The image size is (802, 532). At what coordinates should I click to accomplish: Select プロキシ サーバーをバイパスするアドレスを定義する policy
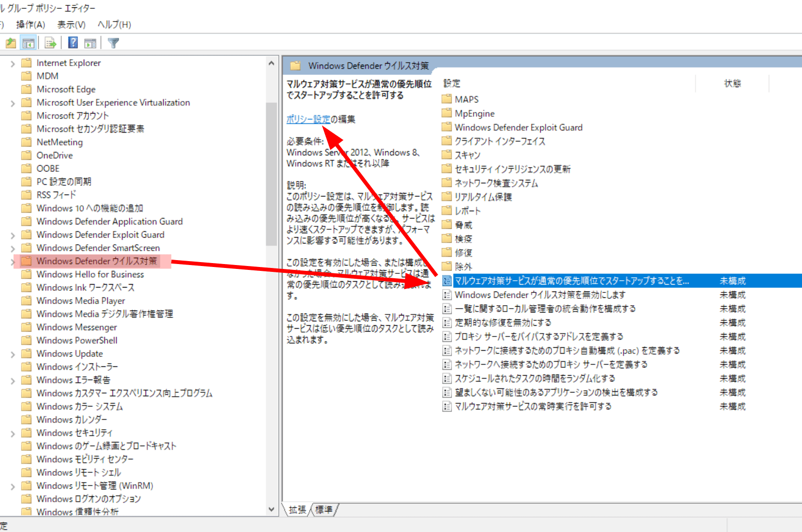pyautogui.click(x=539, y=337)
